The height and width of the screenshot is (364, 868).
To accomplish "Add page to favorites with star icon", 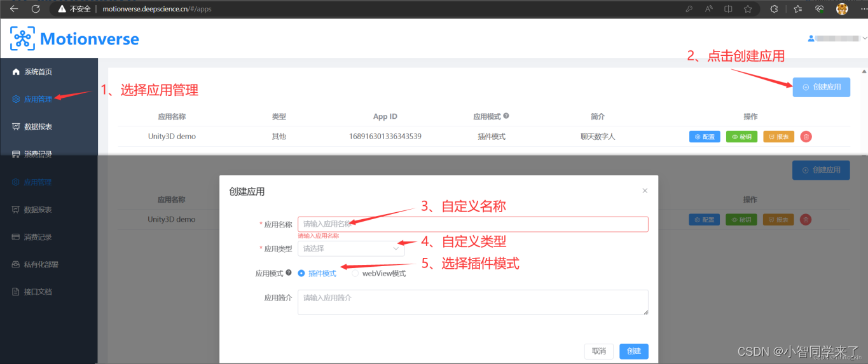I will pyautogui.click(x=748, y=9).
